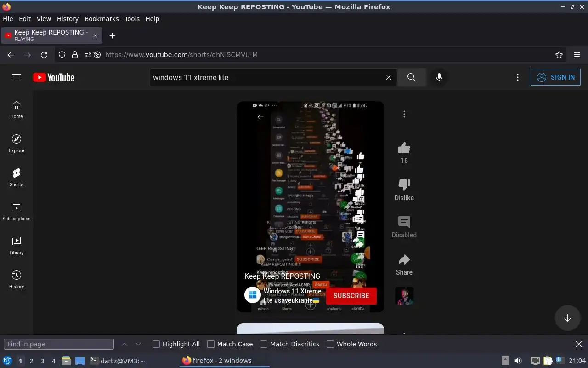588x368 pixels.
Task: Switch to workspace 2
Action: [x=31, y=361]
